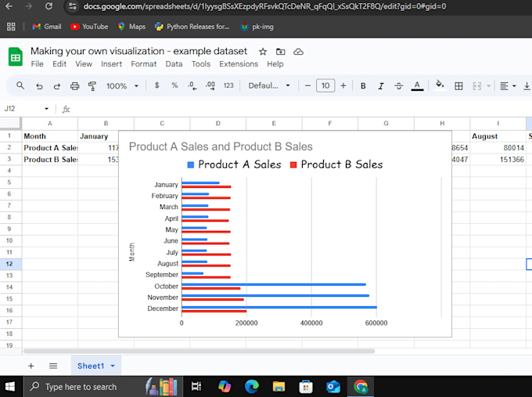This screenshot has height=397, width=532.
Task: Select the Product B Sales legend entry
Action: click(336, 164)
